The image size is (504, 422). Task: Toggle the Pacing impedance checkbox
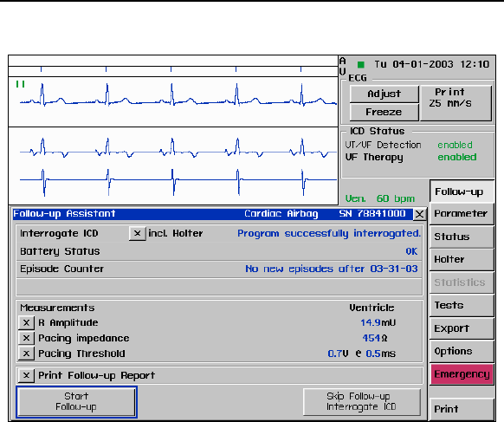pyautogui.click(x=26, y=338)
